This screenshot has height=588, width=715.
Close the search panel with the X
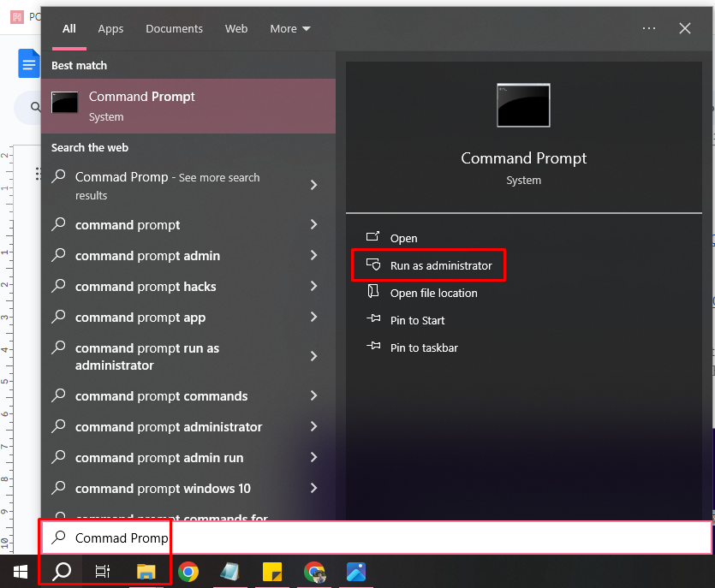(x=685, y=28)
